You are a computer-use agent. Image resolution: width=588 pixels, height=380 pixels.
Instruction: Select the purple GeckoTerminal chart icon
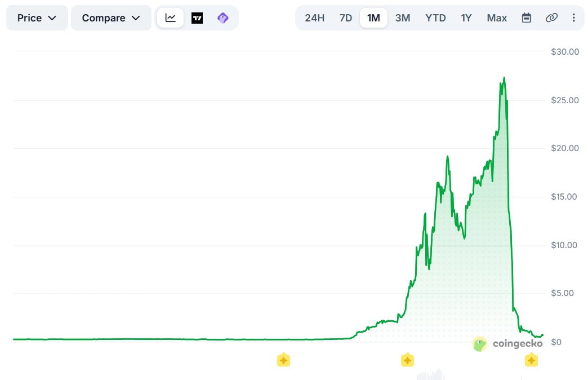coord(222,18)
